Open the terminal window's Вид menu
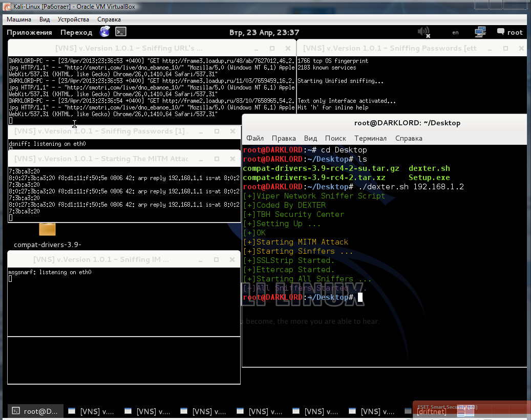 click(310, 138)
